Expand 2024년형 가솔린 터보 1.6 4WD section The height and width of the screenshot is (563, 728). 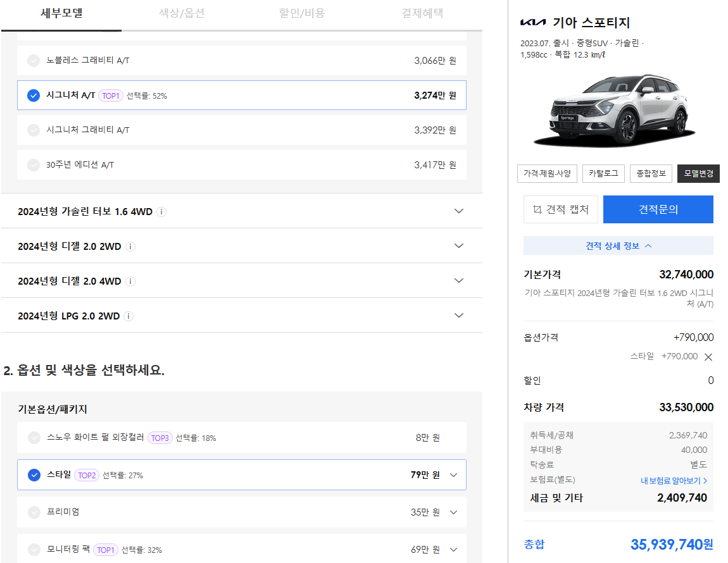coord(459,211)
